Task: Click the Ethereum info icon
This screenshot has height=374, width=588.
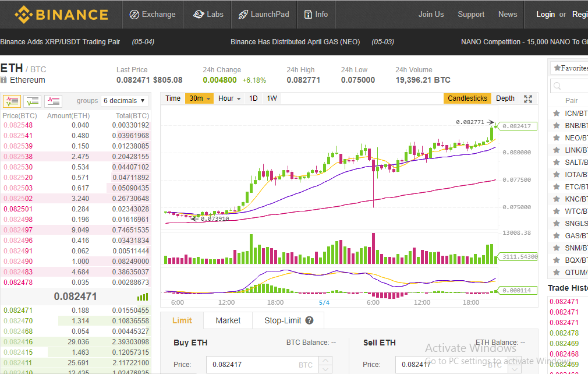Action: 3,80
